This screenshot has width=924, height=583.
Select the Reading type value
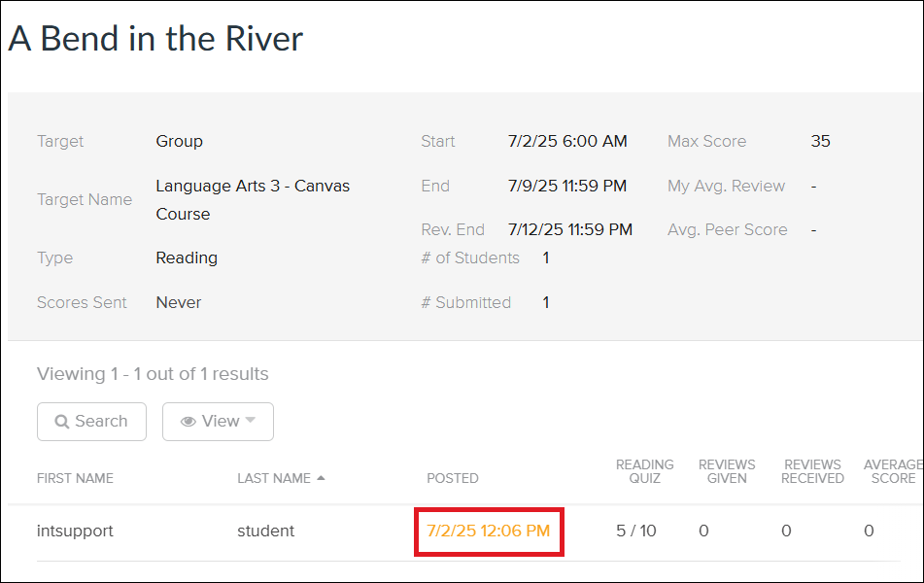(186, 257)
